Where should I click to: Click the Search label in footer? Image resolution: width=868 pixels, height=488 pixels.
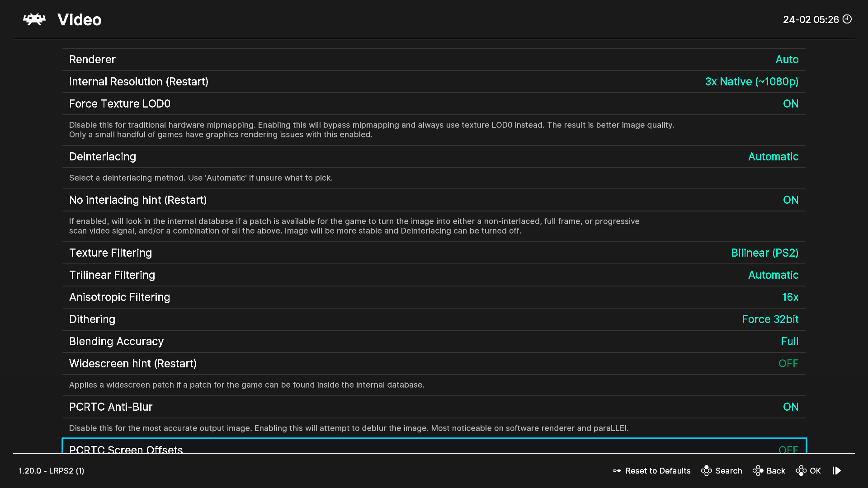tap(729, 471)
